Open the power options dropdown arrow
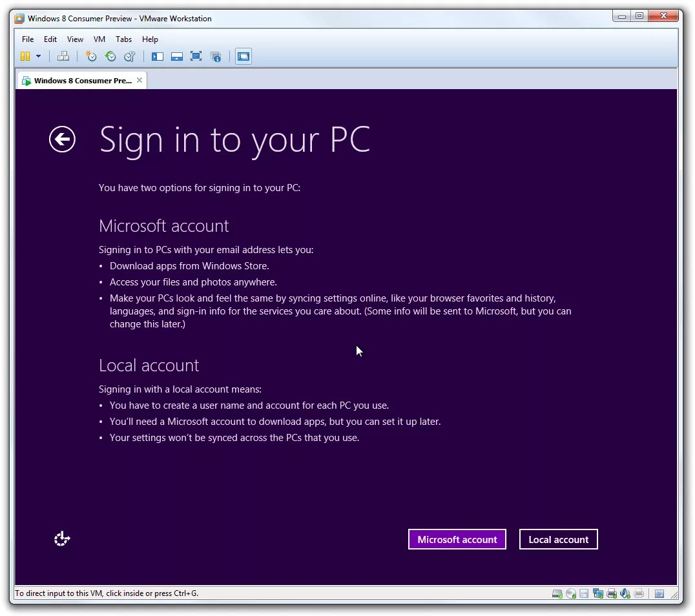This screenshot has height=616, width=695. (39, 56)
